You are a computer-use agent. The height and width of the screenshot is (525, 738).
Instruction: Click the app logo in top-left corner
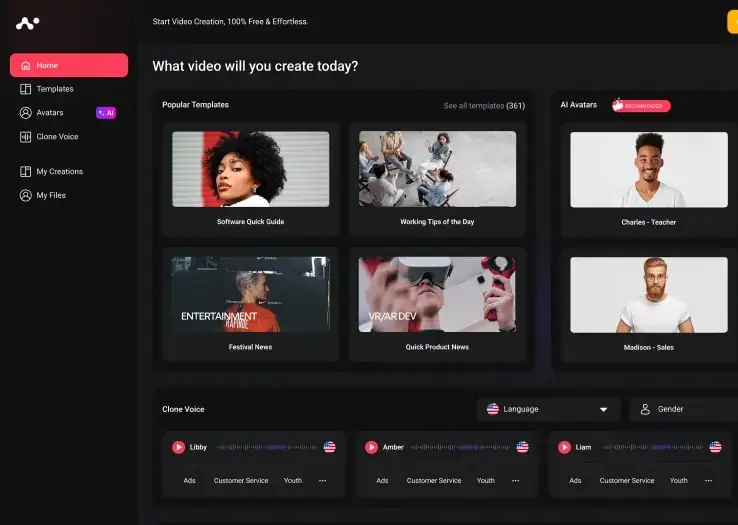click(28, 22)
